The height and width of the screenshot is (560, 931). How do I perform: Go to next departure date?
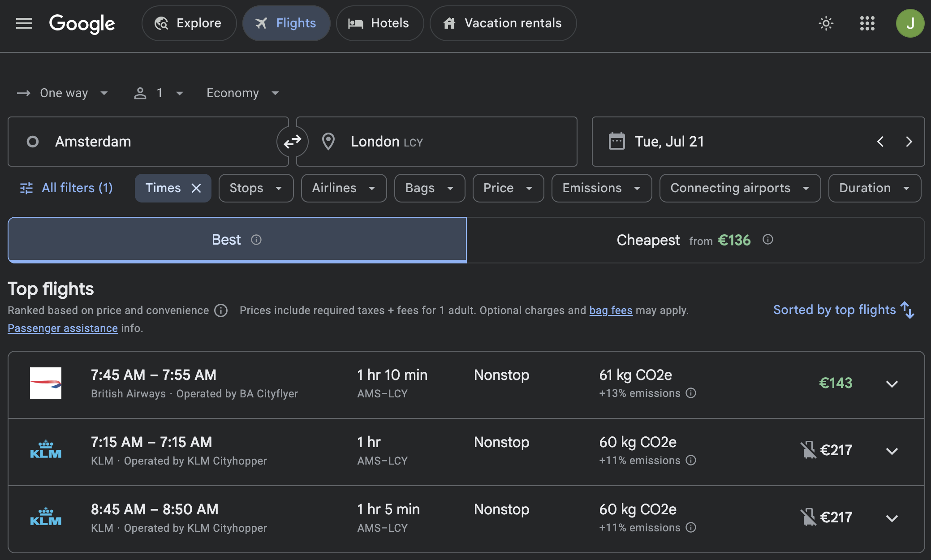pyautogui.click(x=909, y=142)
